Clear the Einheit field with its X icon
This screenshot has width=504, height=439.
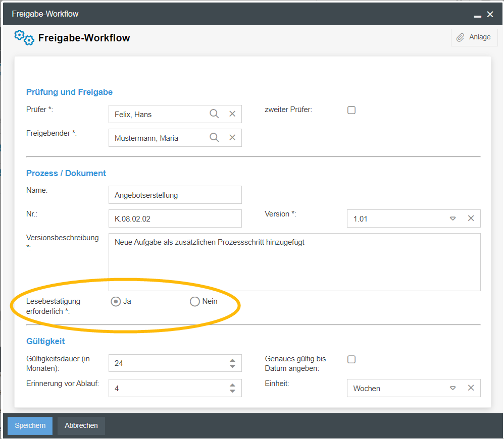click(x=471, y=388)
